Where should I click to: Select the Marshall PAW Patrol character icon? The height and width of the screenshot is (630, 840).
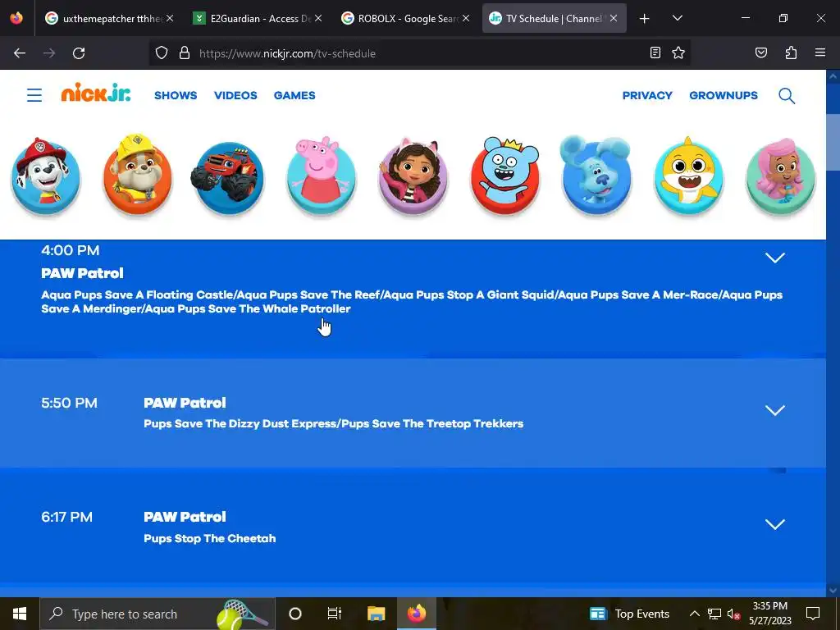pyautogui.click(x=46, y=176)
